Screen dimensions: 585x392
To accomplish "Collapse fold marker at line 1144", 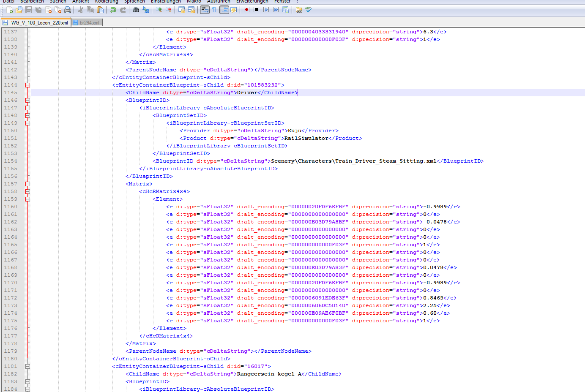I will pos(27,85).
